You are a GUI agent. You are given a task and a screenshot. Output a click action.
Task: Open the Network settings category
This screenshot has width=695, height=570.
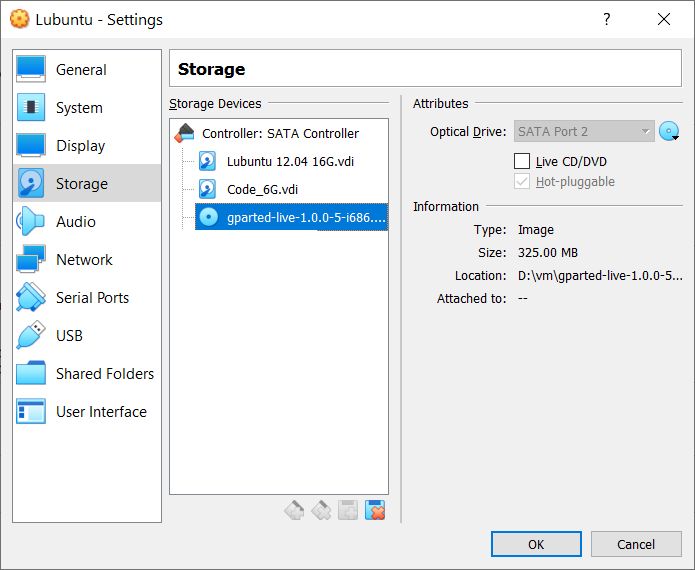click(x=87, y=259)
